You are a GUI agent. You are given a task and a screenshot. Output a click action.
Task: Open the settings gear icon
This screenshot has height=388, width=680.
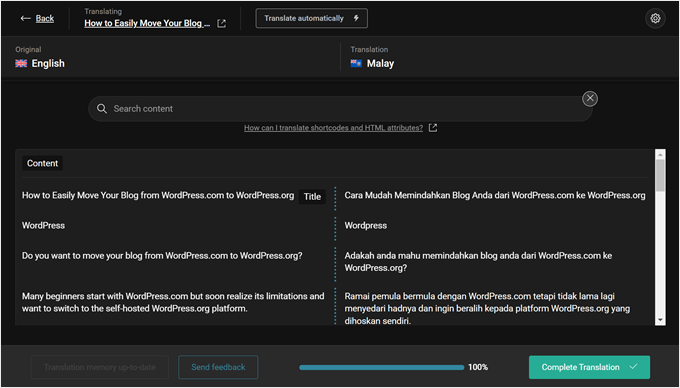pyautogui.click(x=655, y=19)
